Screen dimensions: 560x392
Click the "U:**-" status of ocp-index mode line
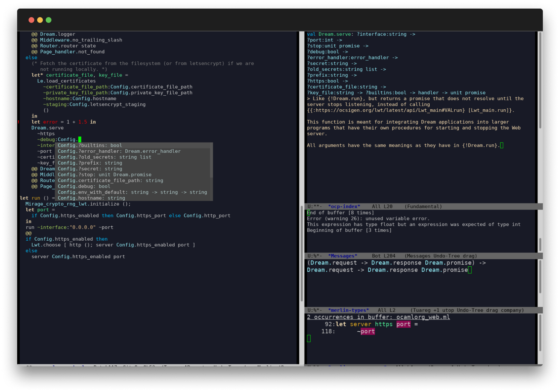(315, 206)
